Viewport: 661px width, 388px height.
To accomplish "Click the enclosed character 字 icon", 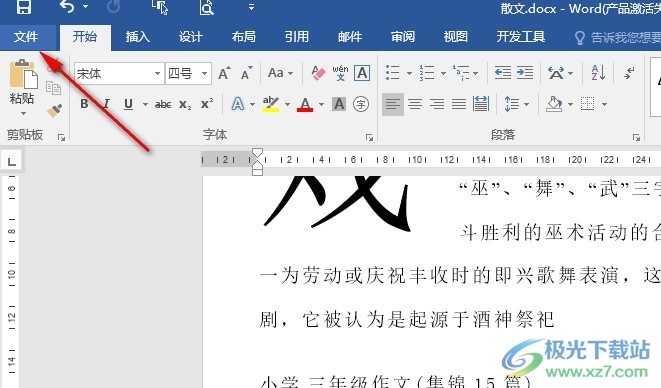I will pyautogui.click(x=361, y=104).
